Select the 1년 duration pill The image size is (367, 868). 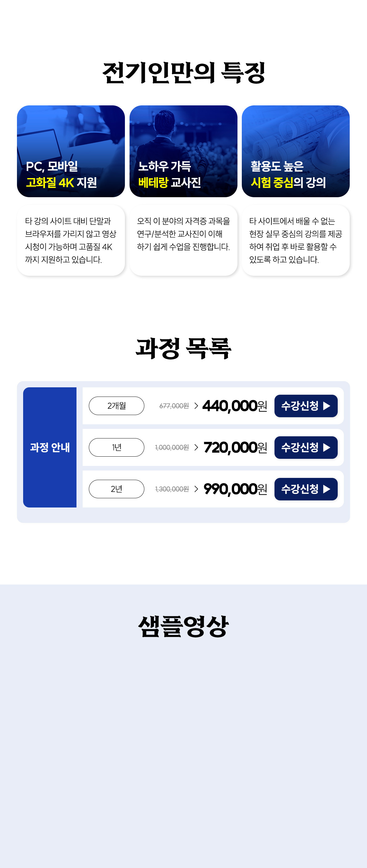(x=116, y=447)
